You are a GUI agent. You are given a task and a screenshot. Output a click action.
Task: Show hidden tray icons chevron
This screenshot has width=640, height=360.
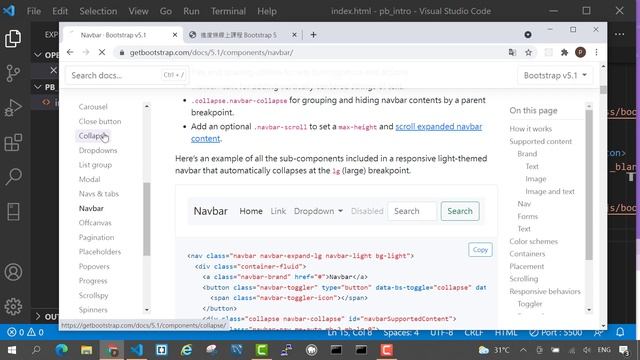(x=523, y=350)
